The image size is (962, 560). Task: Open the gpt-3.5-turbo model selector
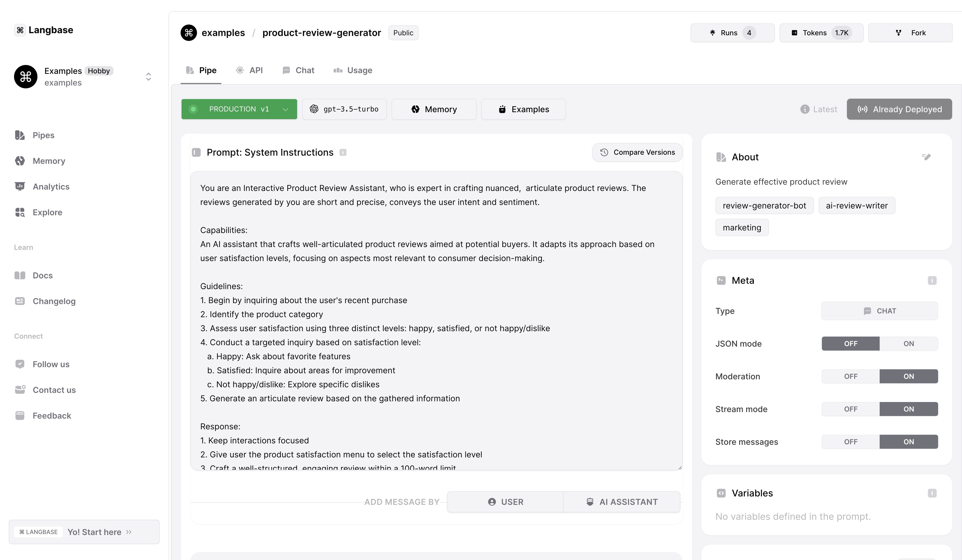coord(344,109)
